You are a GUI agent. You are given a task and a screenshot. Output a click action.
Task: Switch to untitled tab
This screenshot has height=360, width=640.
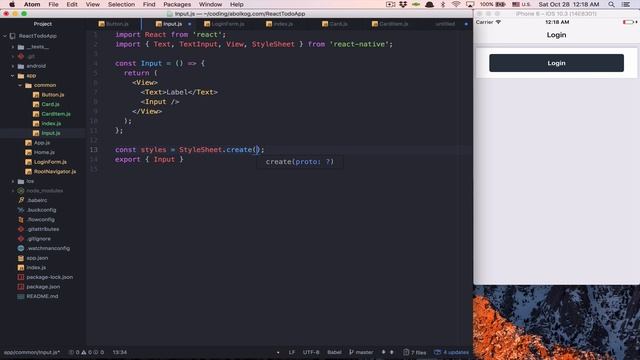(445, 24)
